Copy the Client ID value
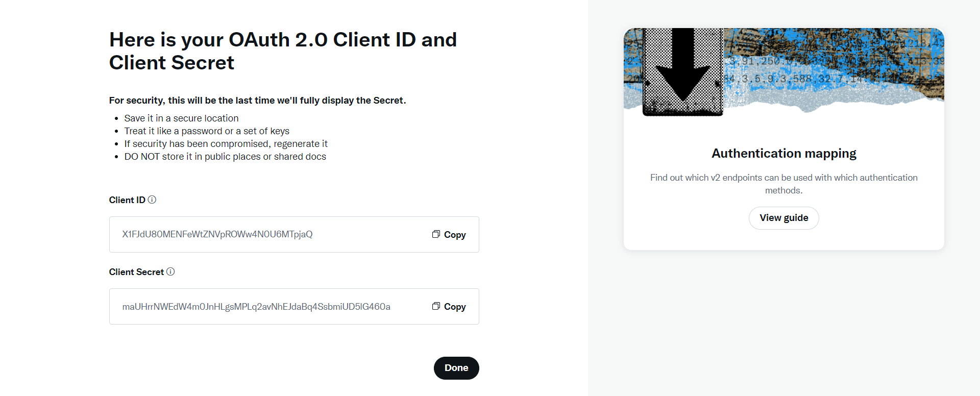 (x=449, y=234)
